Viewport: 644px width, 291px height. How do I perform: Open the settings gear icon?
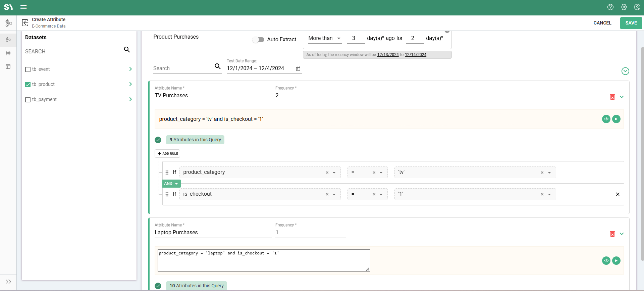pos(624,7)
